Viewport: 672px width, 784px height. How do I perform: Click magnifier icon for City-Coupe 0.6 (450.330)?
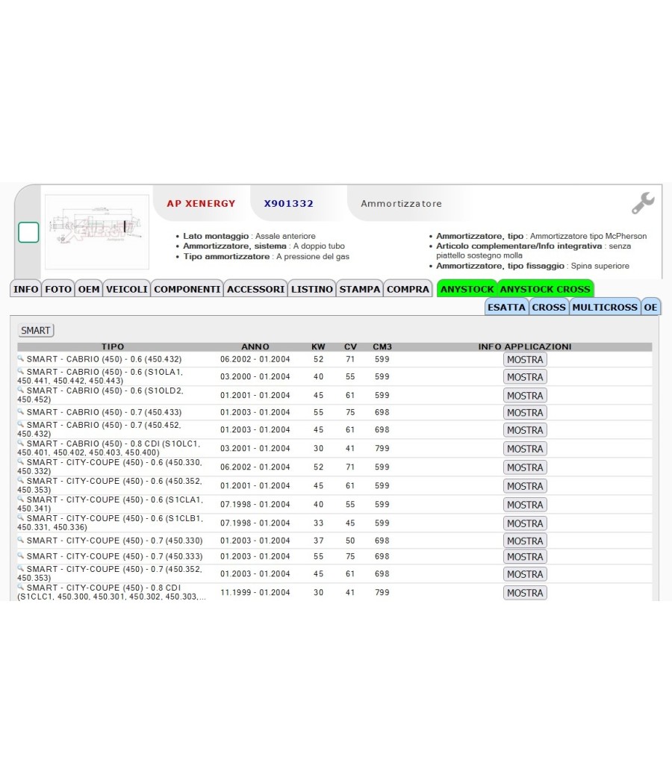pyautogui.click(x=20, y=461)
